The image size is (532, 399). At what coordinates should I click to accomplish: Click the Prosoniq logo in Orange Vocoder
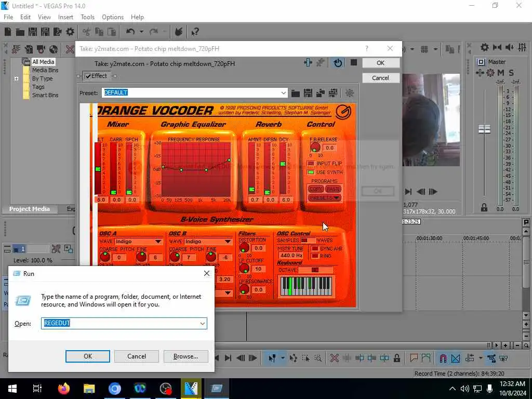[343, 112]
